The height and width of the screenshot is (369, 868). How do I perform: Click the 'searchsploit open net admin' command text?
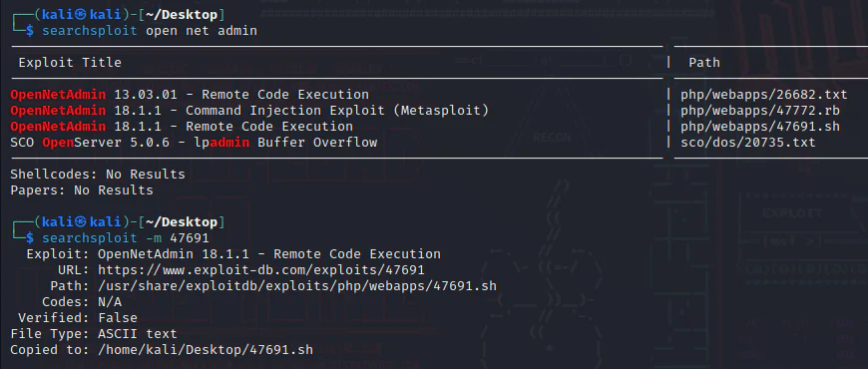click(x=150, y=31)
